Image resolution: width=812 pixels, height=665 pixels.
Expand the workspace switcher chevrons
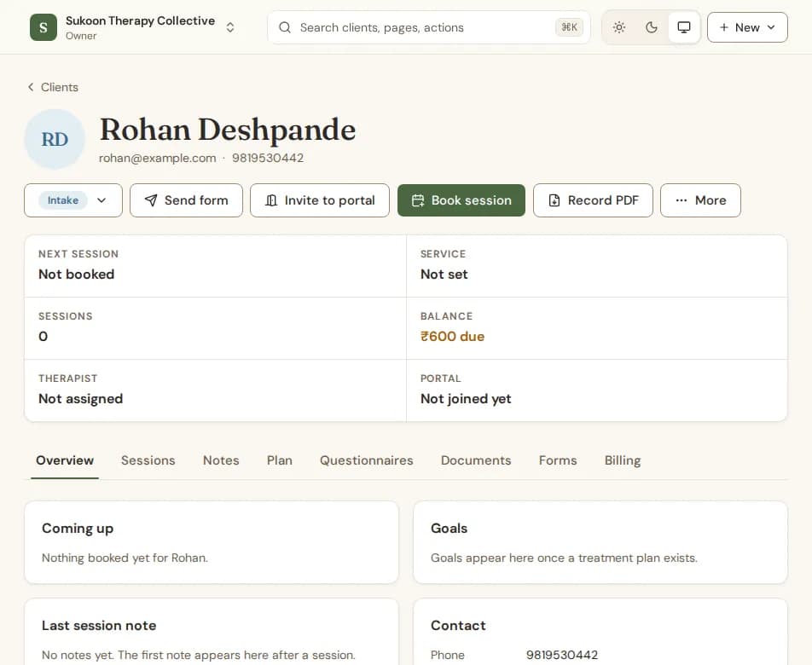pyautogui.click(x=230, y=27)
